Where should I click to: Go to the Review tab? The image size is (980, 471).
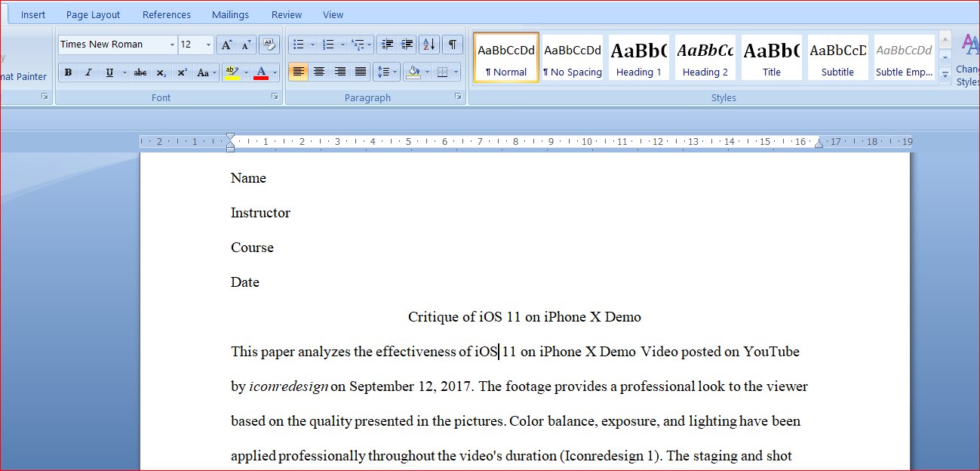[287, 14]
